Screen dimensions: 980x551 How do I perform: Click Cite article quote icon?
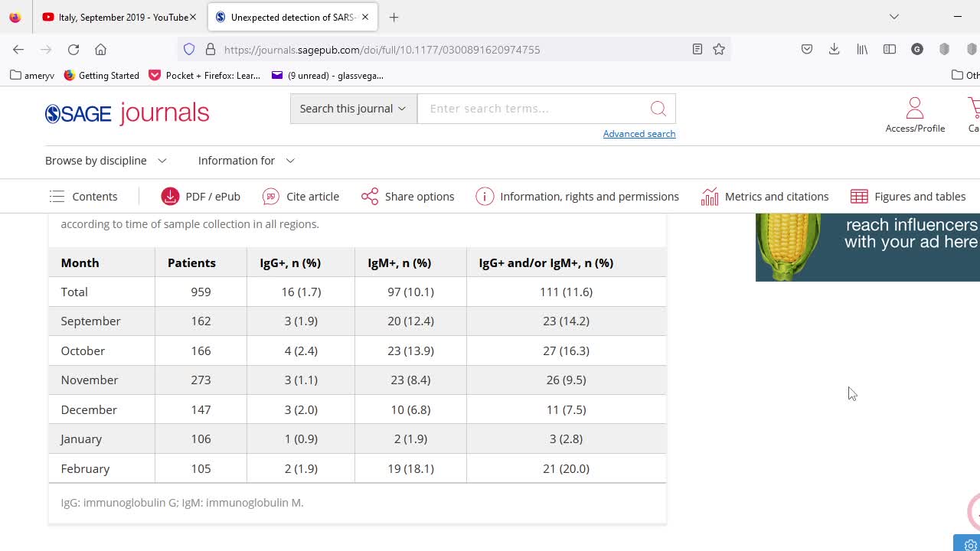(271, 197)
